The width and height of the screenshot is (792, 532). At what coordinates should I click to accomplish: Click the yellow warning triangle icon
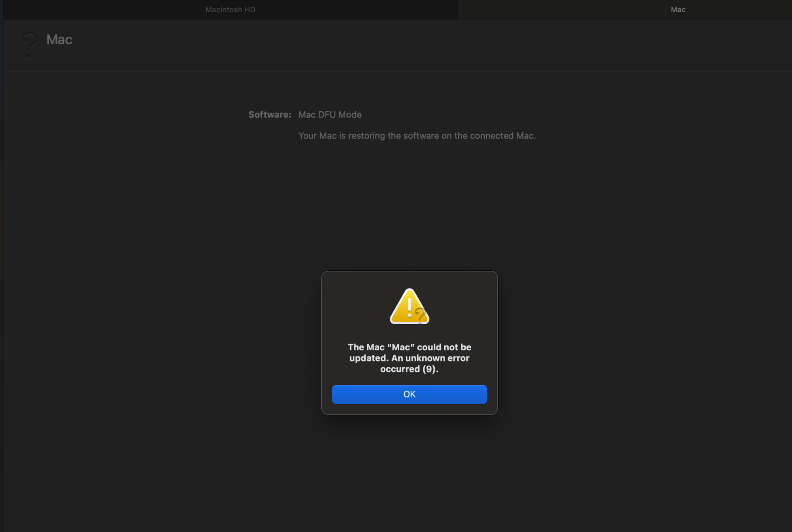[409, 306]
